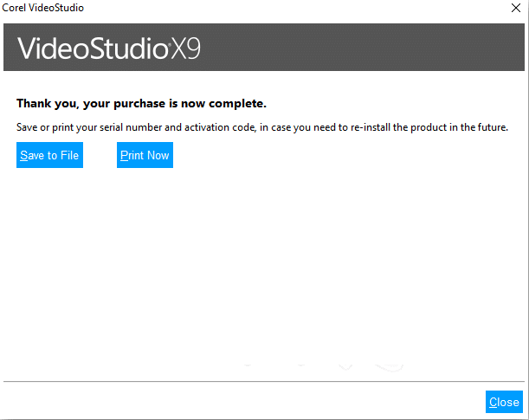Close the Corel VideoStudio window with X
Screen dimensions: 529x420
(516, 8)
